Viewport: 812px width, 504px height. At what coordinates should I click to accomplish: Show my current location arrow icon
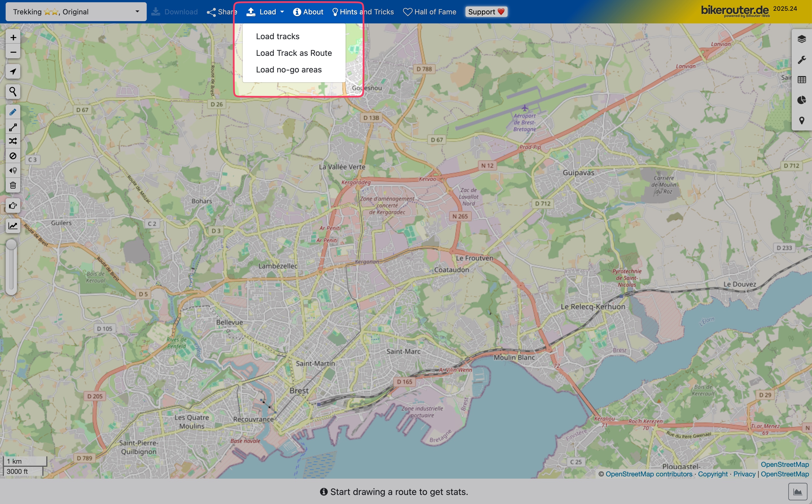[x=13, y=72]
